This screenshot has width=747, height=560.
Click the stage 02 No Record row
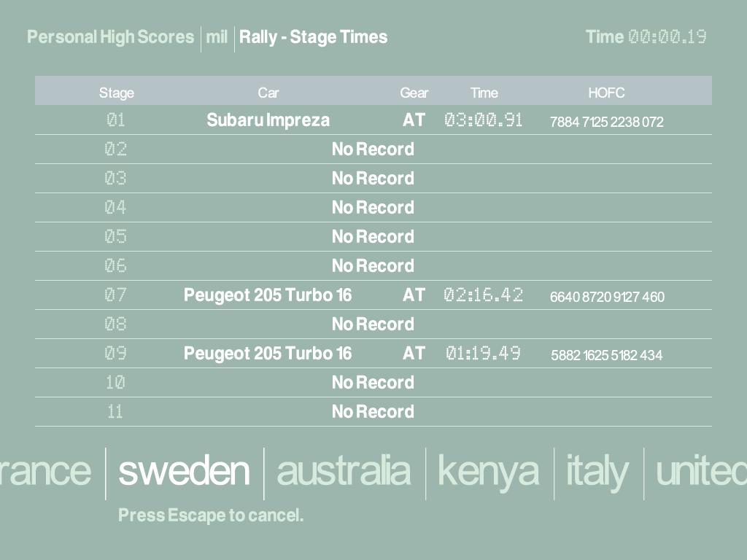(373, 149)
